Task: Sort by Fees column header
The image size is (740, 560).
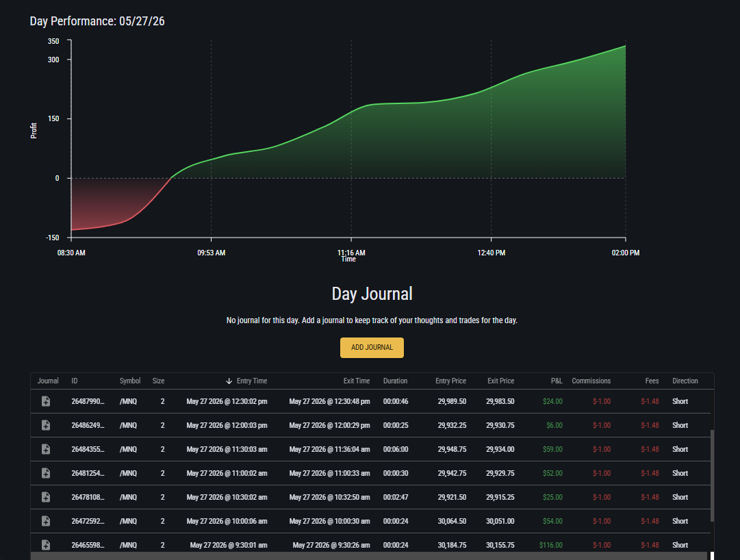Action: pyautogui.click(x=652, y=381)
